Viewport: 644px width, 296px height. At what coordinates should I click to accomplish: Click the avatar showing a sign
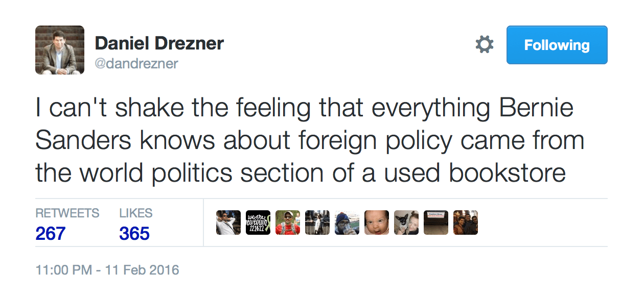point(436,223)
